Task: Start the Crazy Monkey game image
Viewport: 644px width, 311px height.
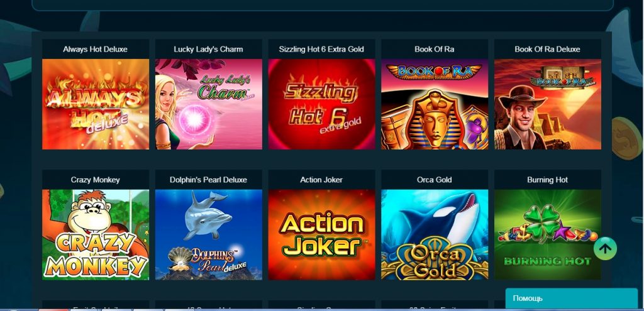Action: click(96, 235)
